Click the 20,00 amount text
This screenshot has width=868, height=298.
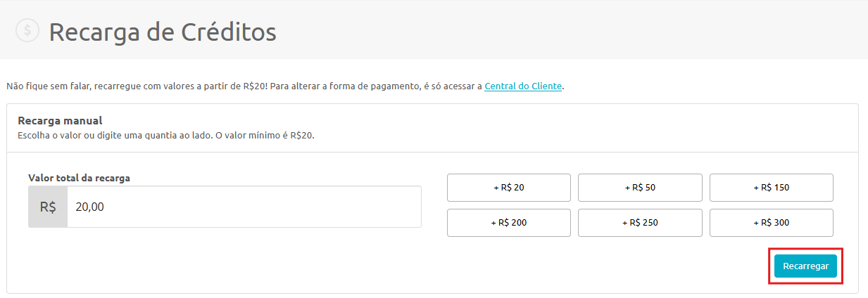90,207
